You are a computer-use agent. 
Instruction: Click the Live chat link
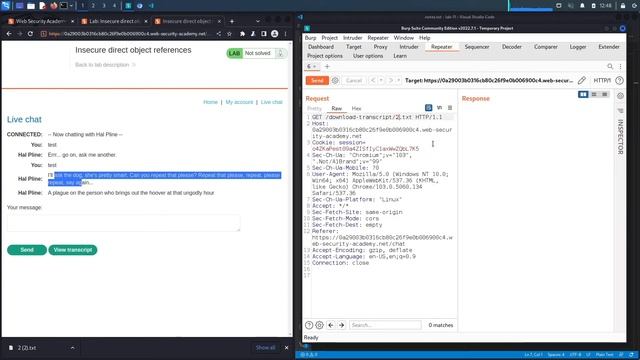[x=271, y=102]
